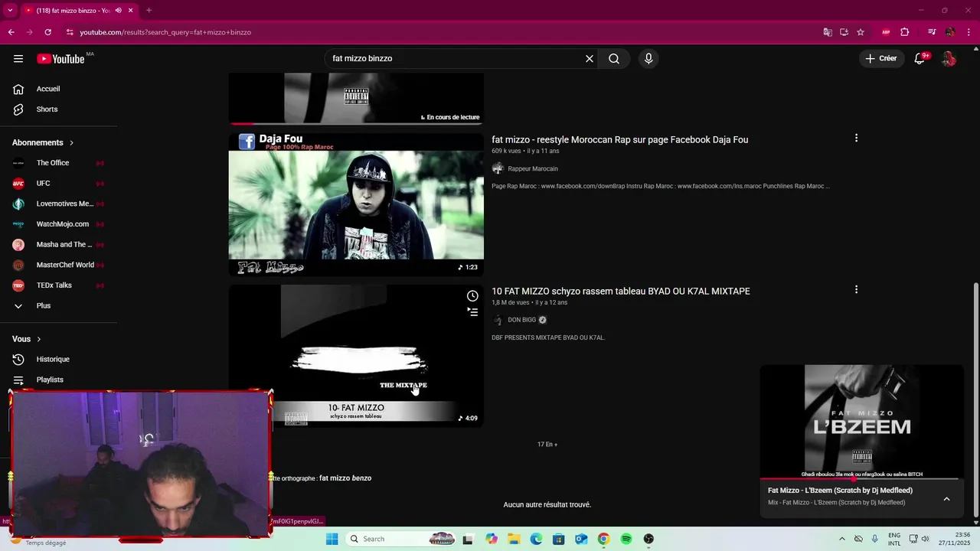
Task: Open the ABP adblock extension
Action: [x=886, y=32]
